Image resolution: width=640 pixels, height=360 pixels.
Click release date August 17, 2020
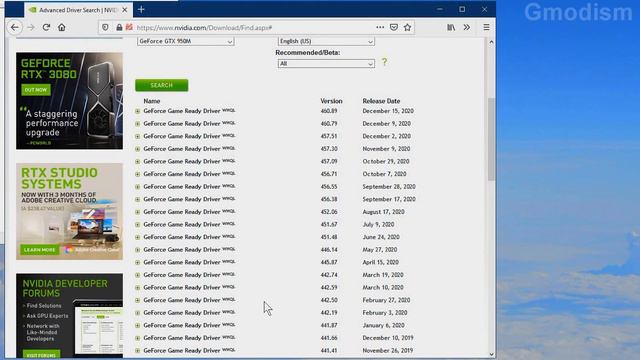pyautogui.click(x=384, y=212)
